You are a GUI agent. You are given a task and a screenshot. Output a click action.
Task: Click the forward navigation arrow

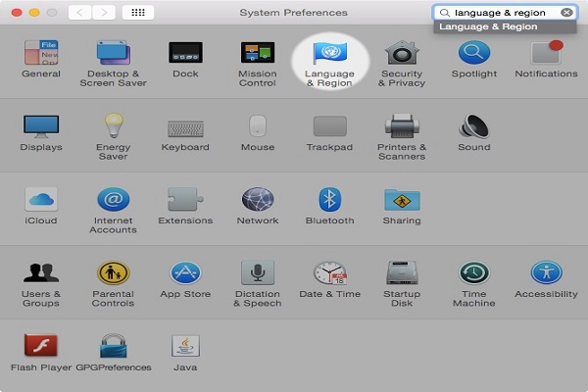pyautogui.click(x=104, y=13)
